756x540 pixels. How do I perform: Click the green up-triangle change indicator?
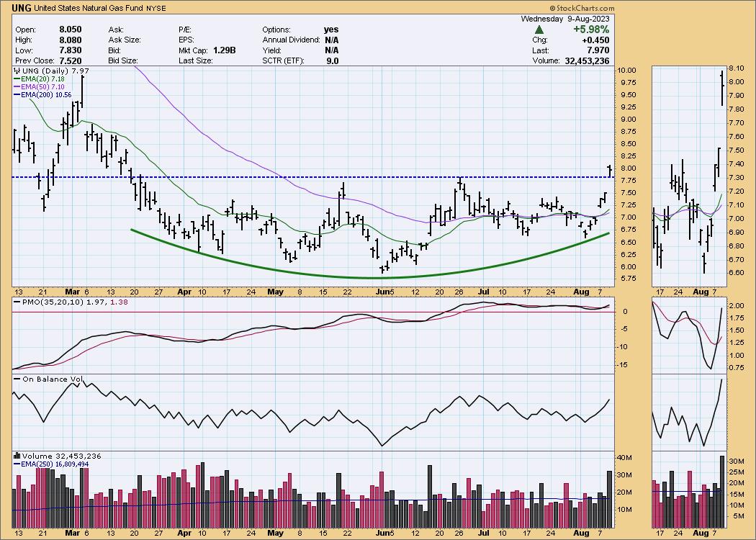click(539, 30)
